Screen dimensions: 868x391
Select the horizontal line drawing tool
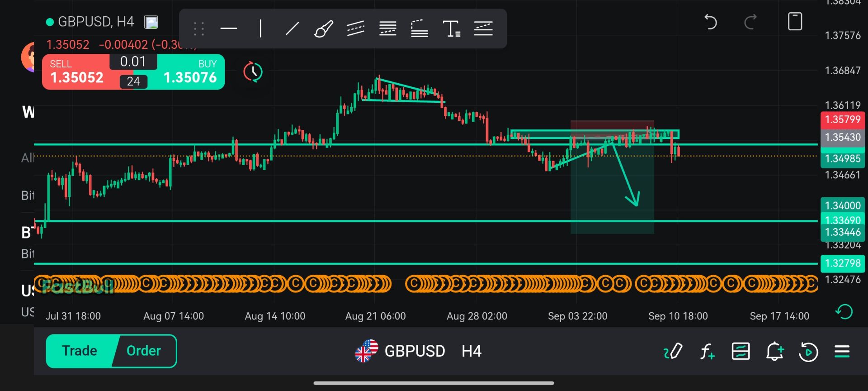click(229, 29)
